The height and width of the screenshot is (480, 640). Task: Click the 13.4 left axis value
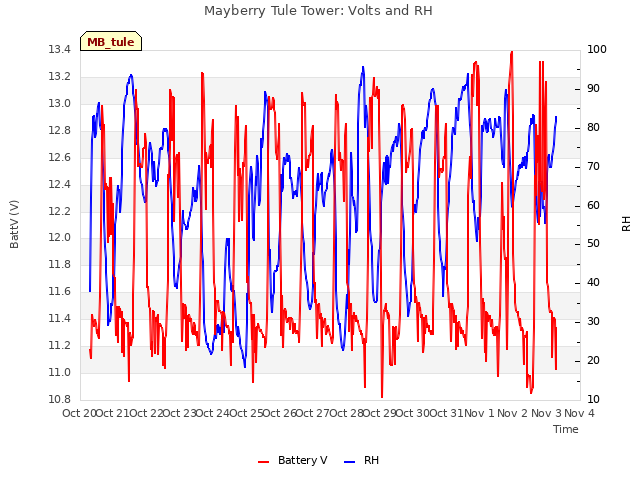click(60, 50)
